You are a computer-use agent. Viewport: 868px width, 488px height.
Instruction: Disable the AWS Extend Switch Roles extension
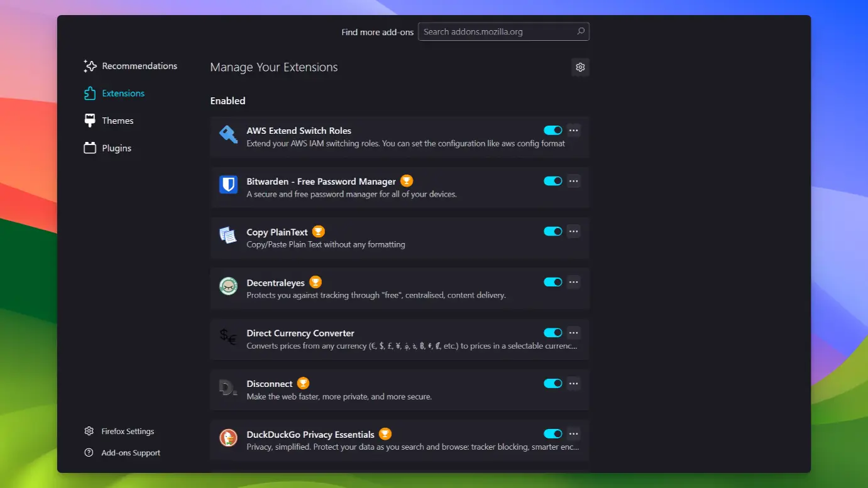(552, 130)
